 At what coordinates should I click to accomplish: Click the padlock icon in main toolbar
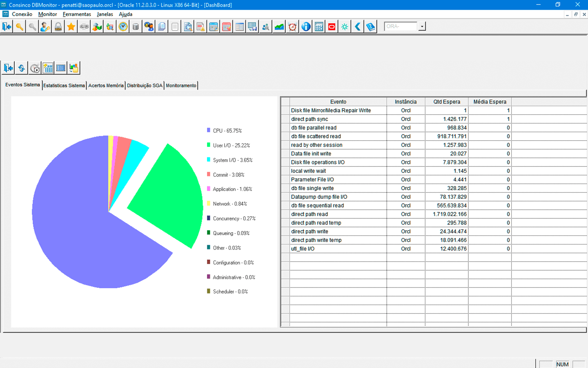click(x=58, y=27)
